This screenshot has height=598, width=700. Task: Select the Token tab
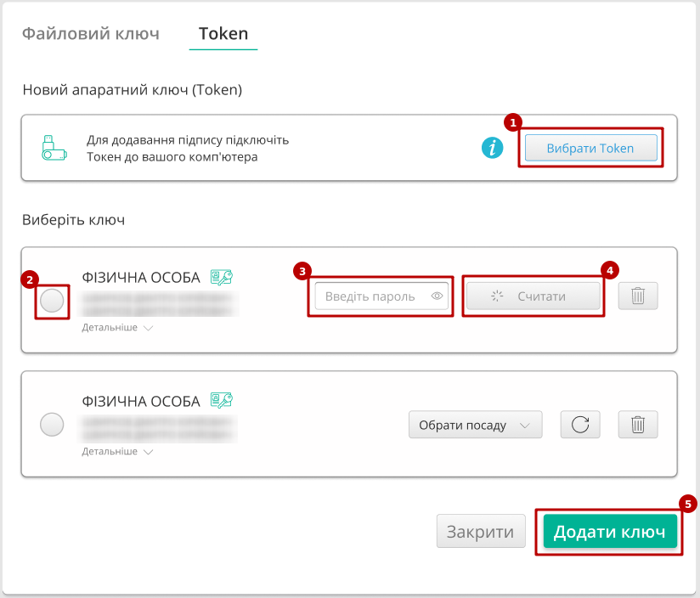point(223,34)
